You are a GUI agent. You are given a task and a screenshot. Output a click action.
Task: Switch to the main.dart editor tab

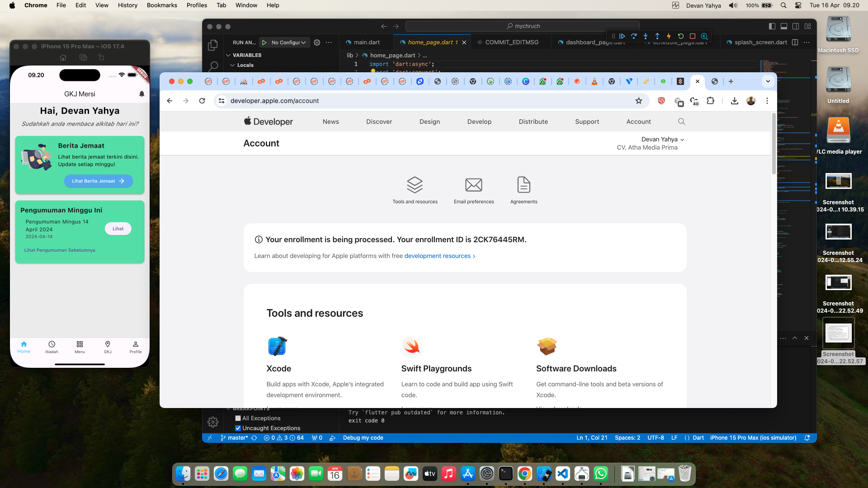366,42
